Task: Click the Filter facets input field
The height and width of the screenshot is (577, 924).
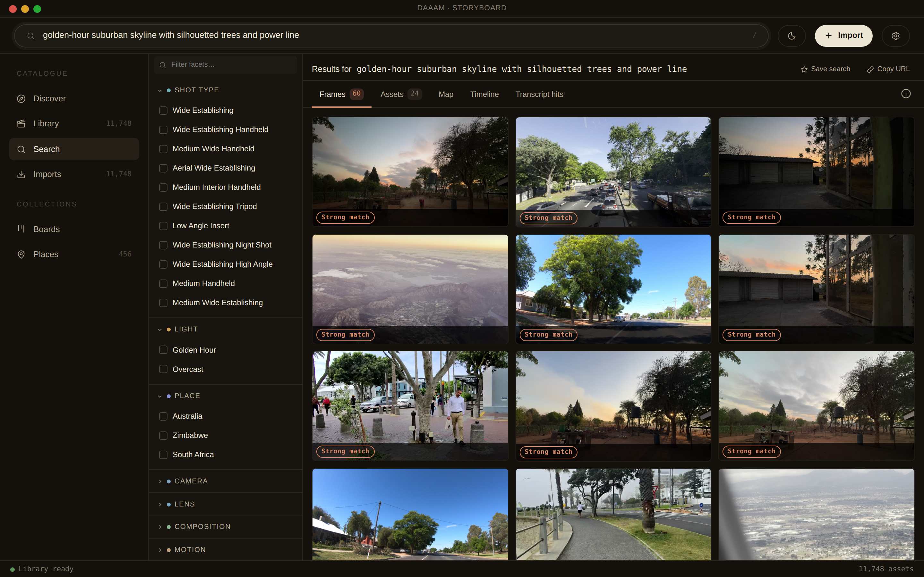Action: pyautogui.click(x=225, y=65)
